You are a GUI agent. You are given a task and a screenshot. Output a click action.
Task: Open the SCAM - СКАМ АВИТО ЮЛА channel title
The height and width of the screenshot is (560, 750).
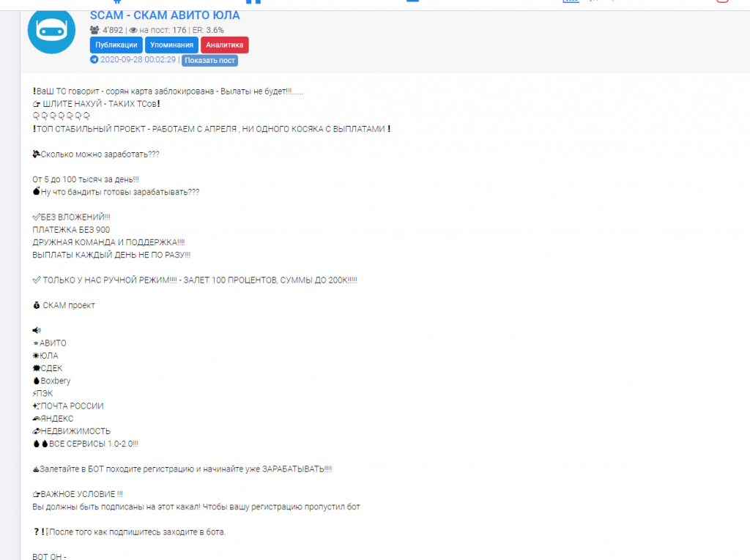coord(165,15)
